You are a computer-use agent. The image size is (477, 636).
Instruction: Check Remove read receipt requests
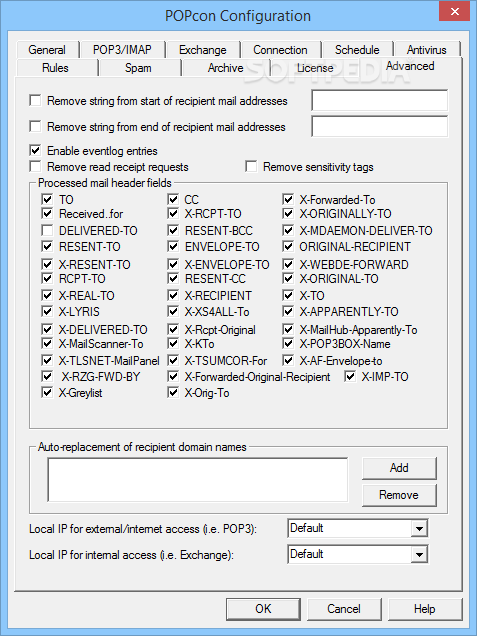click(x=35, y=167)
